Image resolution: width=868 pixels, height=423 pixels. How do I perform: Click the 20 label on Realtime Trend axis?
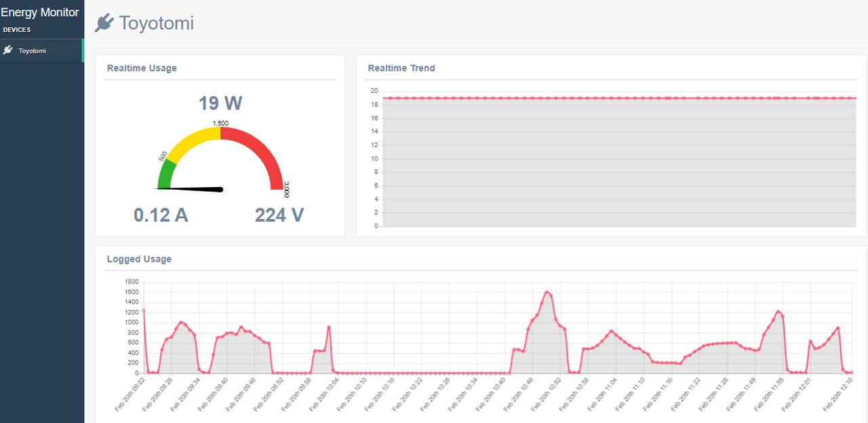pyautogui.click(x=374, y=91)
